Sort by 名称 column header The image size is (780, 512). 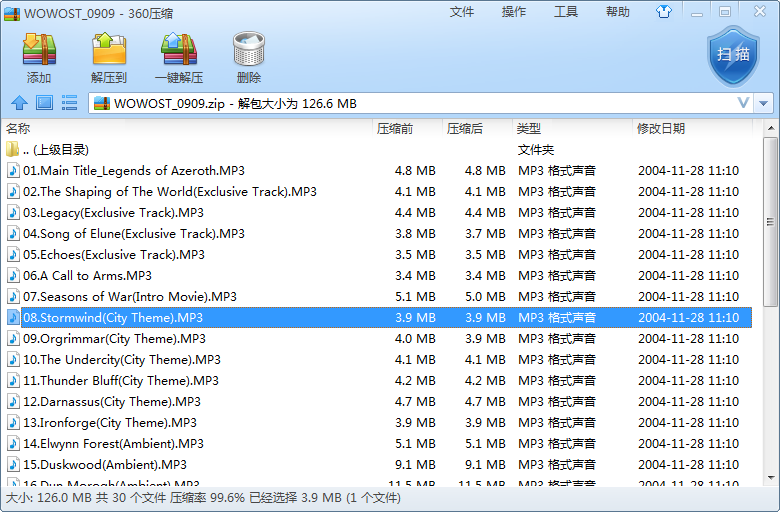point(187,128)
